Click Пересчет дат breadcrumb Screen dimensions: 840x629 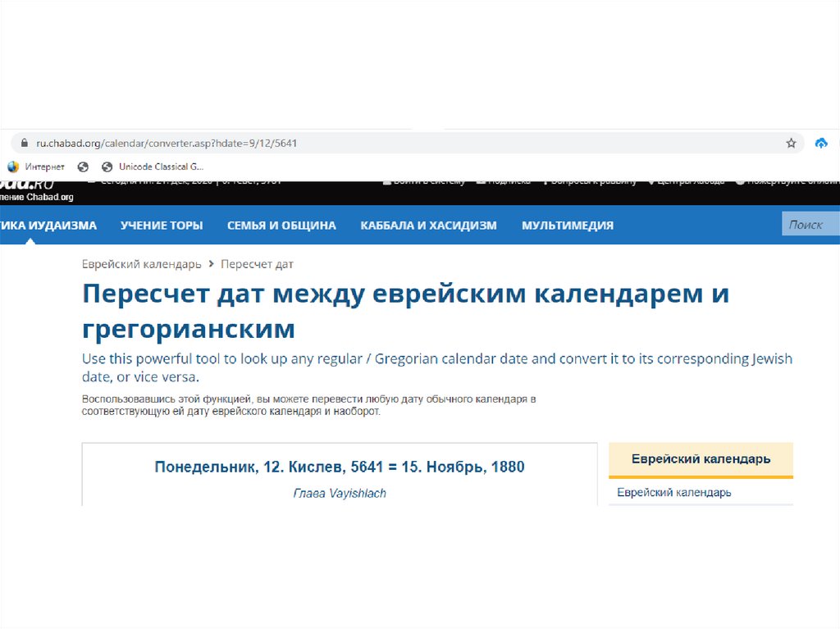click(257, 264)
